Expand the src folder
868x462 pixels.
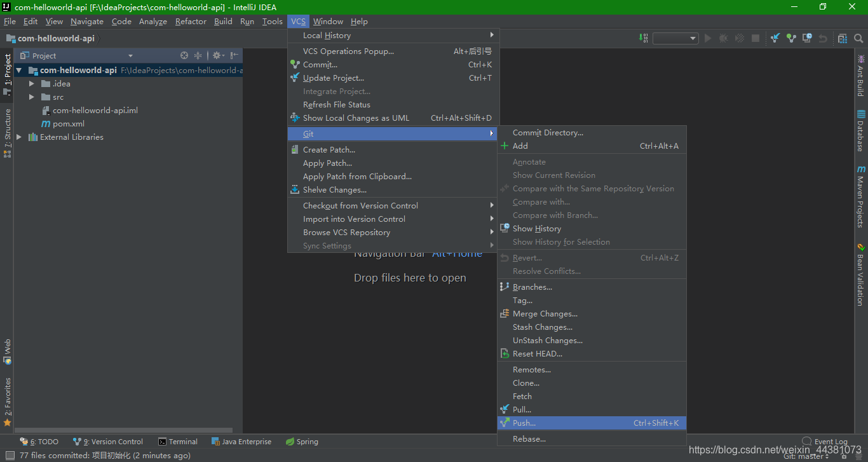click(x=32, y=97)
